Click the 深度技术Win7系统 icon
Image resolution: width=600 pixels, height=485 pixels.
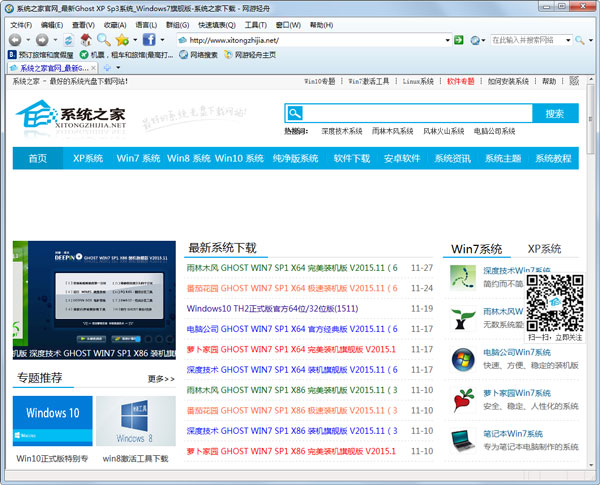[x=463, y=278]
